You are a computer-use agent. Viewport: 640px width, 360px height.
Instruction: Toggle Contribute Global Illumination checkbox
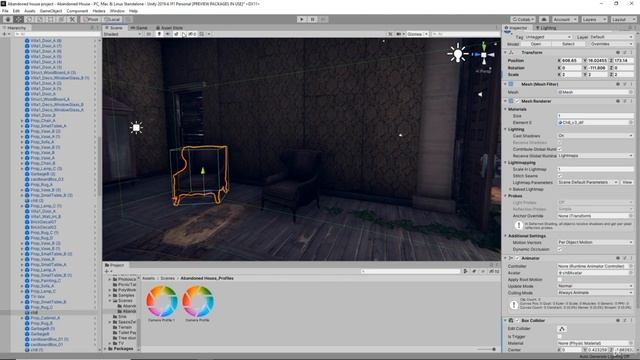coord(560,149)
